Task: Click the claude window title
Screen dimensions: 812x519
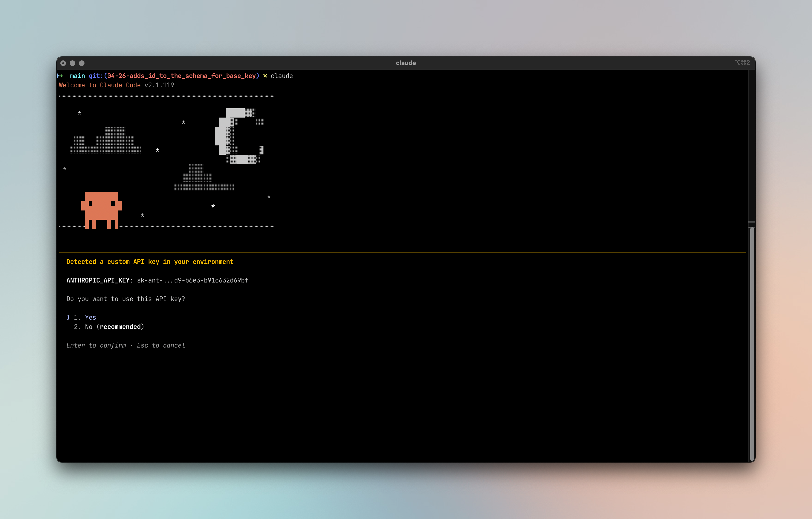Action: (406, 63)
